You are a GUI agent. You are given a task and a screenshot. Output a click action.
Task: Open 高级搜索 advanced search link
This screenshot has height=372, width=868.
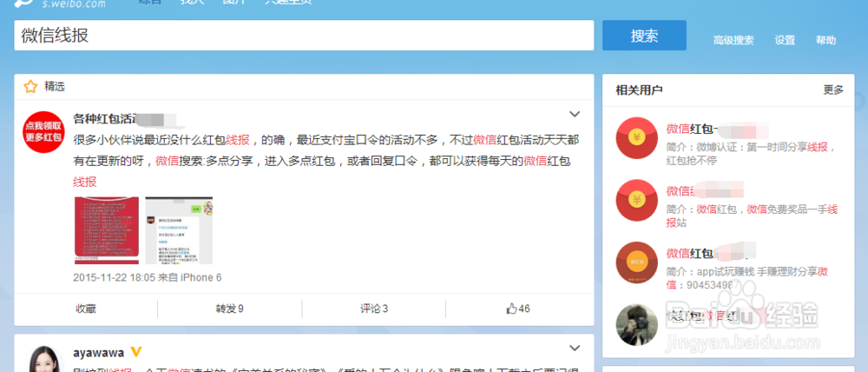733,40
